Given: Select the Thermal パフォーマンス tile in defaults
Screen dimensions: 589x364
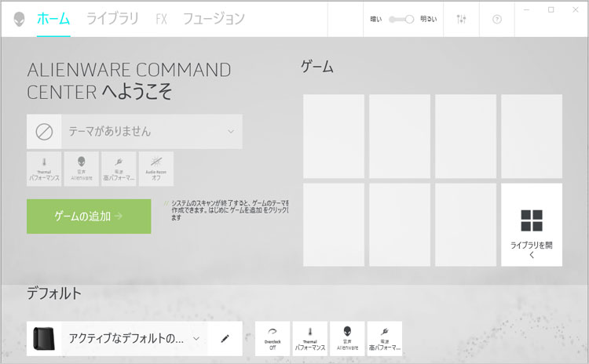Looking at the screenshot, I should (310, 338).
